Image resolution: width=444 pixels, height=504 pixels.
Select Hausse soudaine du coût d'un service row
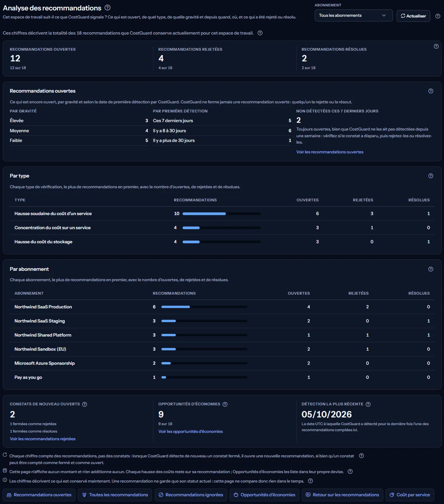[222, 214]
